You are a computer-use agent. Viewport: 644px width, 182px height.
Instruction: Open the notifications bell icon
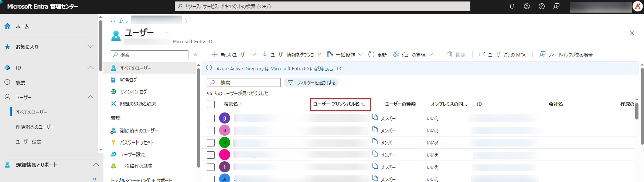(512, 6)
